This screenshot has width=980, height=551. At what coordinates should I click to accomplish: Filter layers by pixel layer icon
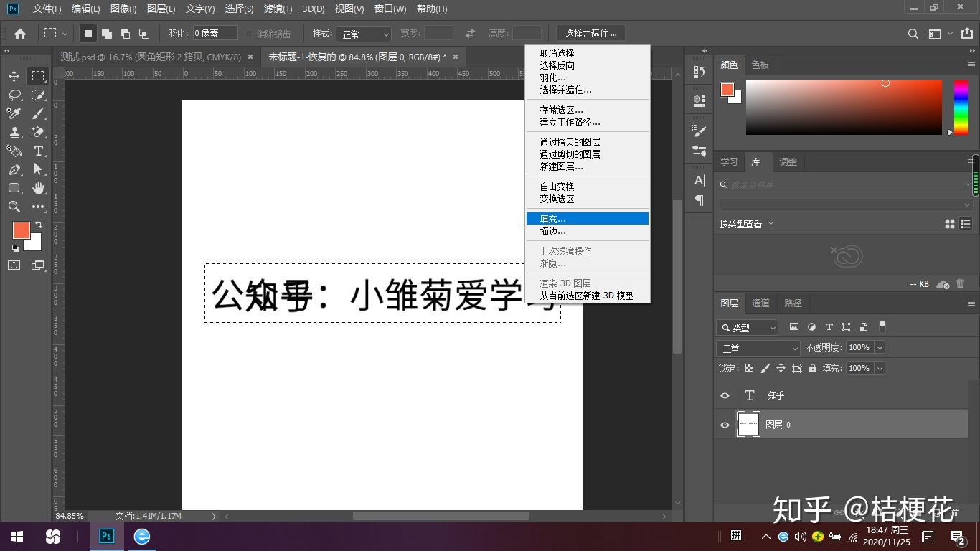[x=794, y=326]
